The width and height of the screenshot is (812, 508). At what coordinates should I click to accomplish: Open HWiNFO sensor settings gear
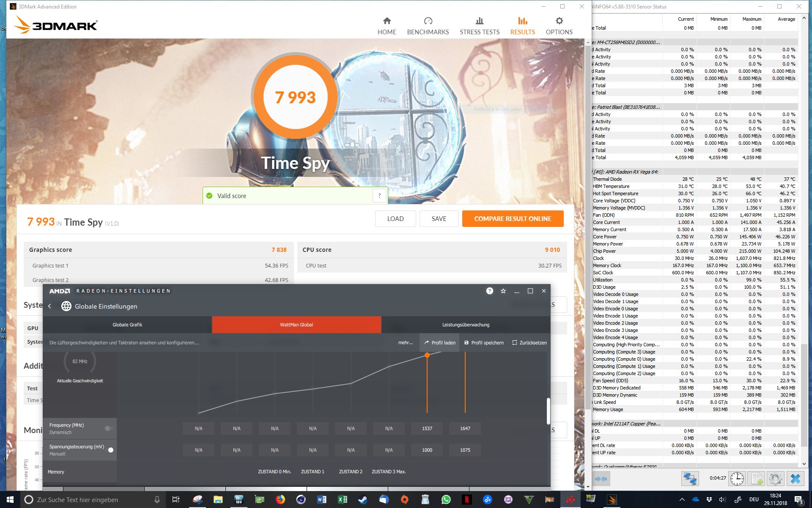point(775,478)
